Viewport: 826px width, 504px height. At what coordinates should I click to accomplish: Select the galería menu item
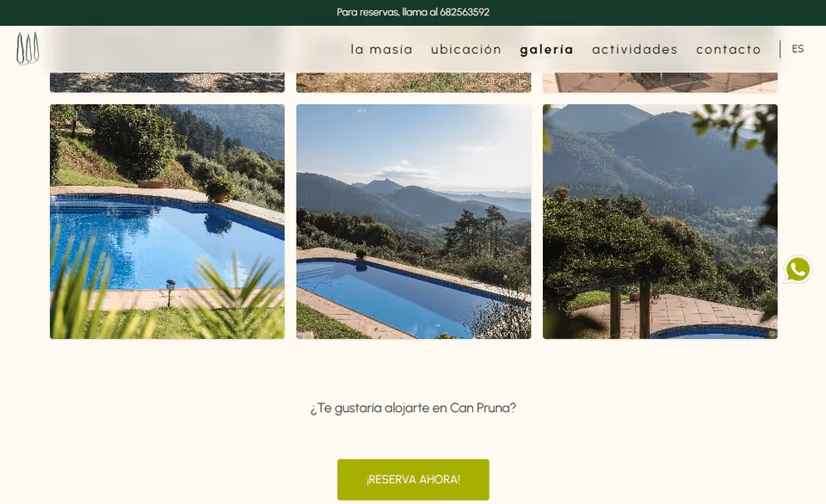[x=546, y=50]
